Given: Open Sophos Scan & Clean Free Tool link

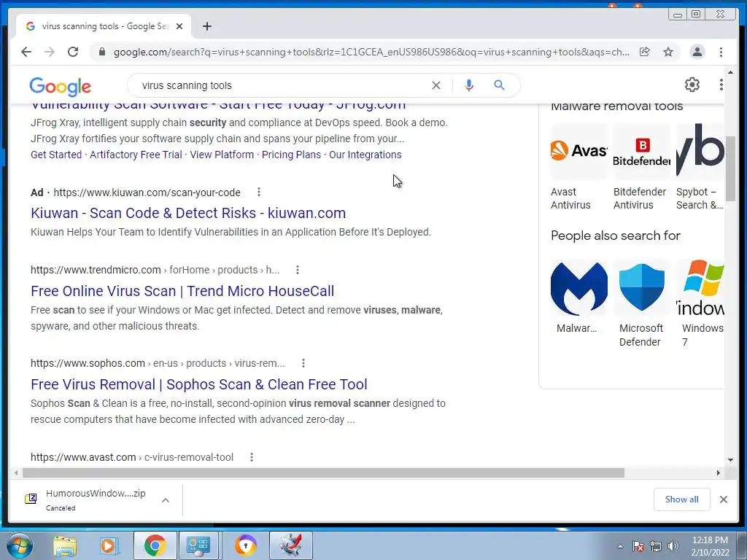Looking at the screenshot, I should click(198, 384).
